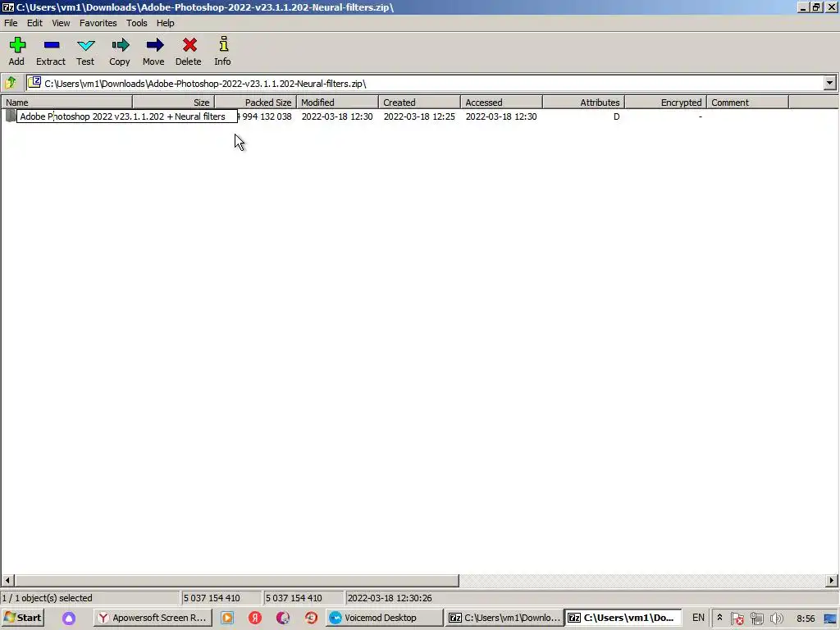Click modified date 2022-03-18 12:30

click(337, 116)
